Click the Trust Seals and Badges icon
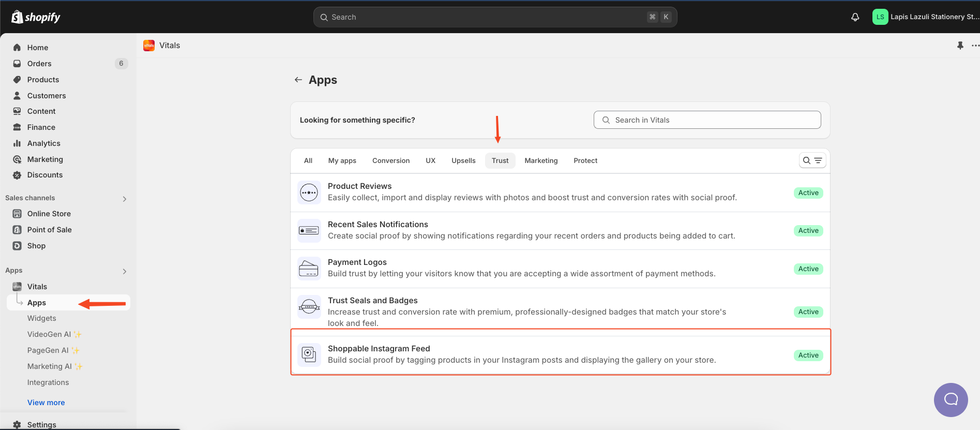This screenshot has height=430, width=980. [309, 307]
